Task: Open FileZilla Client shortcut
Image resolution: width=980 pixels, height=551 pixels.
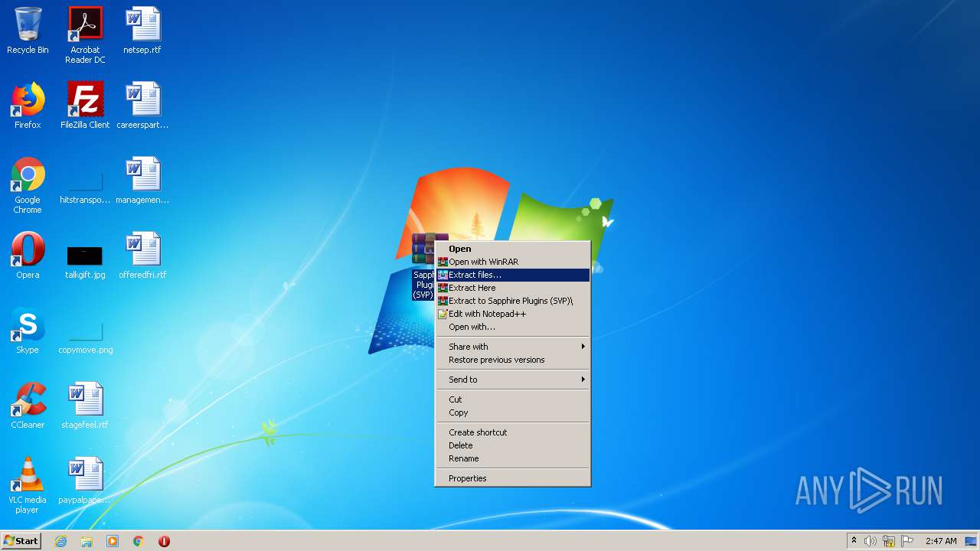Action: 85,106
